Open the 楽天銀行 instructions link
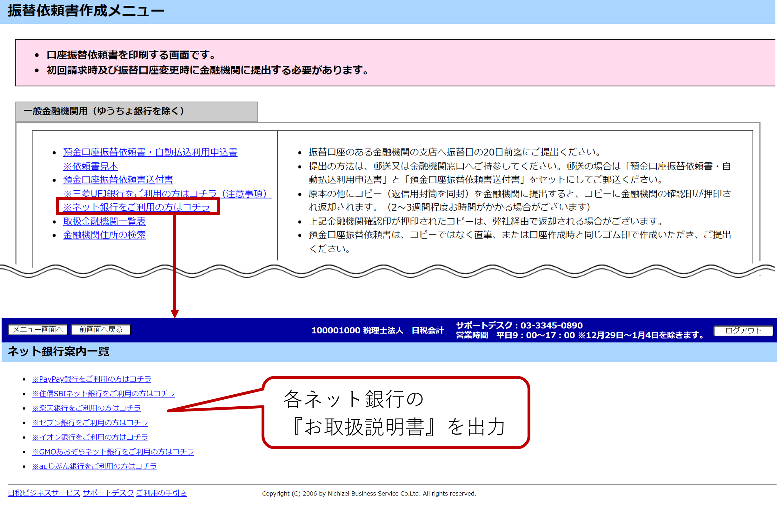Screen dimensions: 777x532 [86, 408]
